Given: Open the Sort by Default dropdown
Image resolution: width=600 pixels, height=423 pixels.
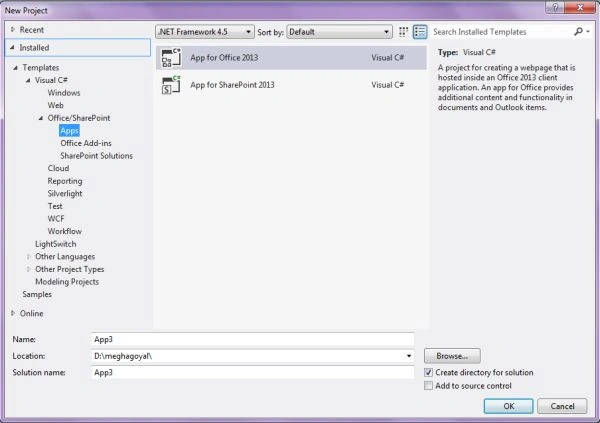Looking at the screenshot, I should (339, 32).
